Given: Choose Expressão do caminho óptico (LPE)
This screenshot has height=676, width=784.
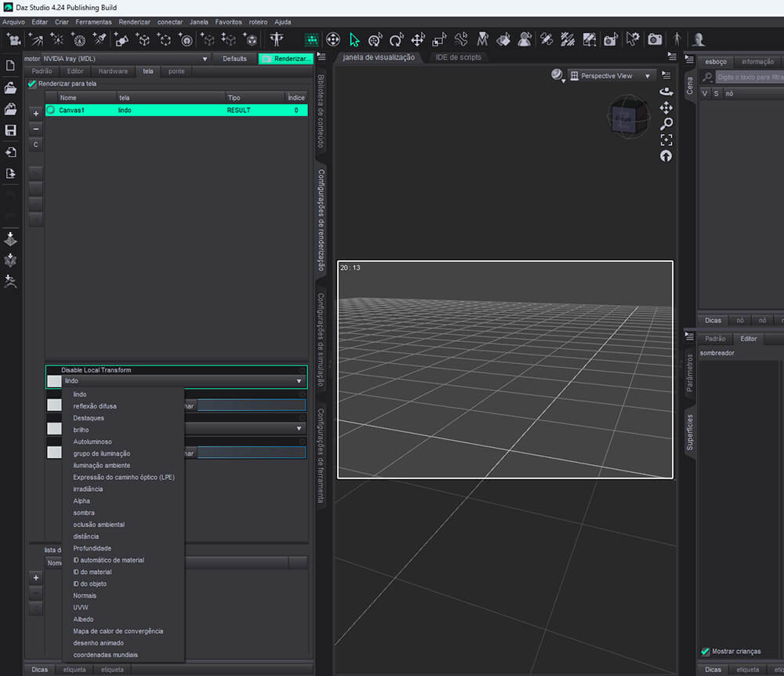Looking at the screenshot, I should point(124,478).
